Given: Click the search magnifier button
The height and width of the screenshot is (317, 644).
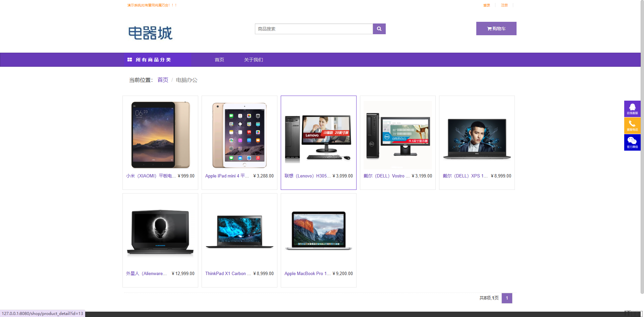Looking at the screenshot, I should tap(379, 29).
